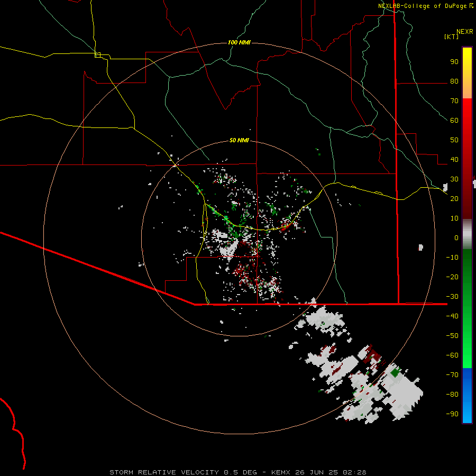
Task: Click the 20 value on the velocity scale
Action: [x=454, y=199]
